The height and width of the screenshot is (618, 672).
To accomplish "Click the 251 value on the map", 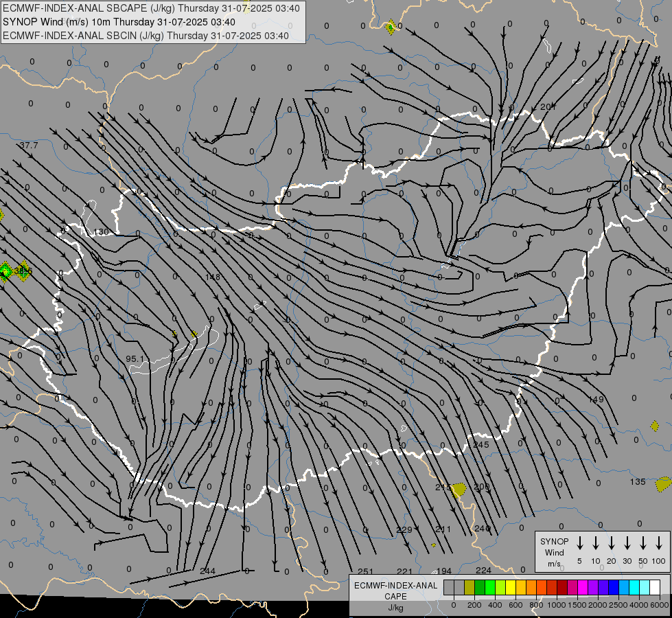I will pos(366,571).
